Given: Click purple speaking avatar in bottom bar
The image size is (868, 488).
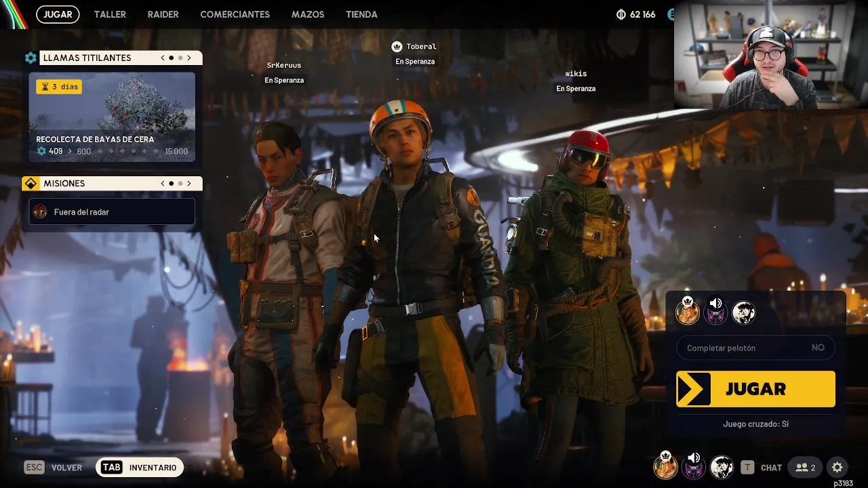Looking at the screenshot, I should pyautogui.click(x=694, y=466).
